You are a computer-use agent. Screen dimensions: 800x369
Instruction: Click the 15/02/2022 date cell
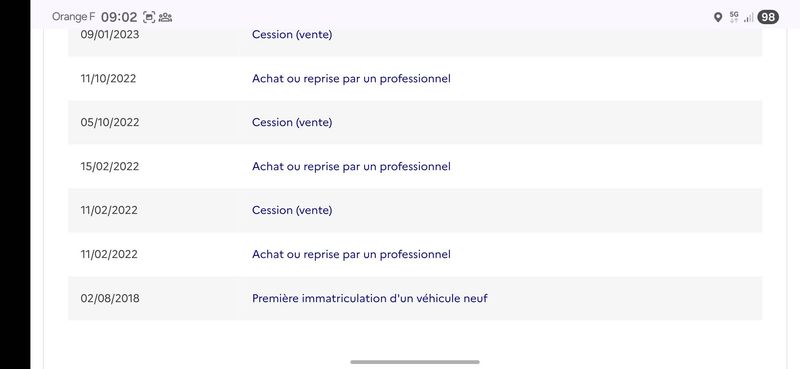110,166
